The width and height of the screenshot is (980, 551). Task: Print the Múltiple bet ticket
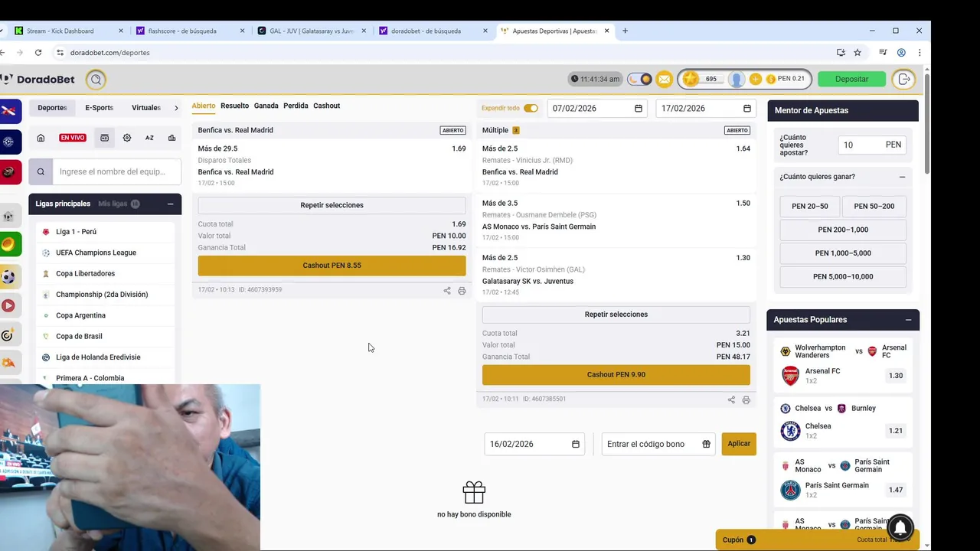pos(746,399)
